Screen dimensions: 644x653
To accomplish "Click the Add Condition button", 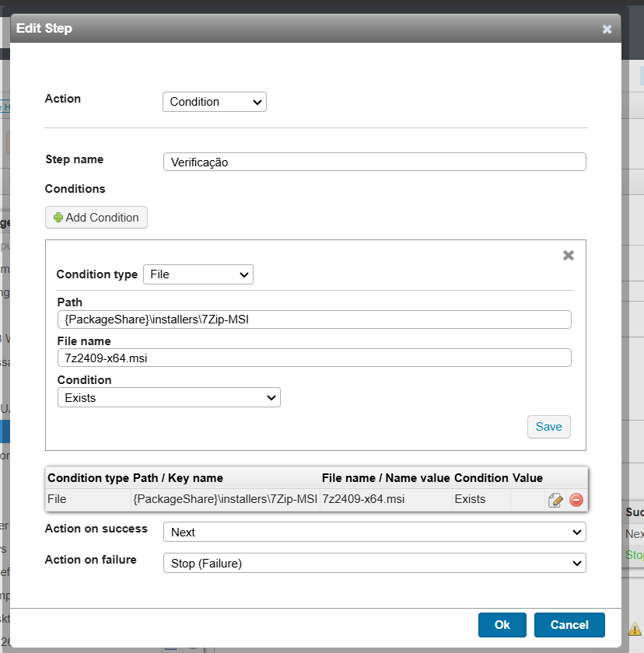I will tap(96, 218).
